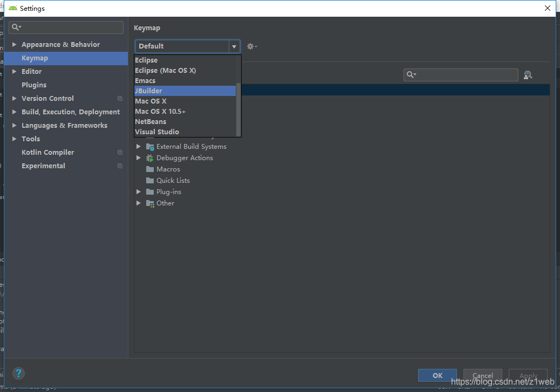Image resolution: width=560 pixels, height=392 pixels.
Task: Click project-level icon beside Version Control
Action: click(x=120, y=99)
